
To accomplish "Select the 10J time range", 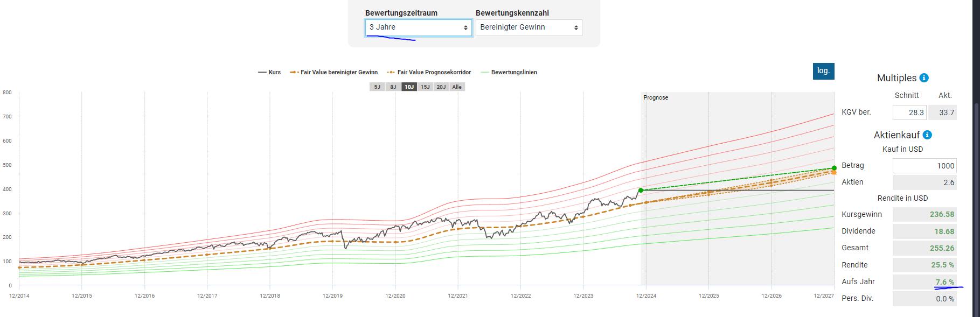I will (x=409, y=87).
